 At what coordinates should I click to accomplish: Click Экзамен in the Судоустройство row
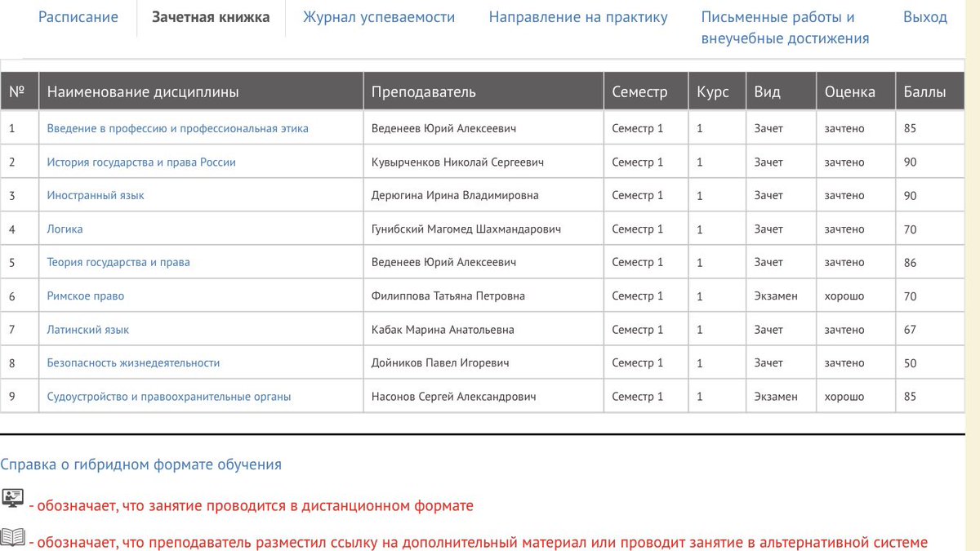pyautogui.click(x=776, y=396)
